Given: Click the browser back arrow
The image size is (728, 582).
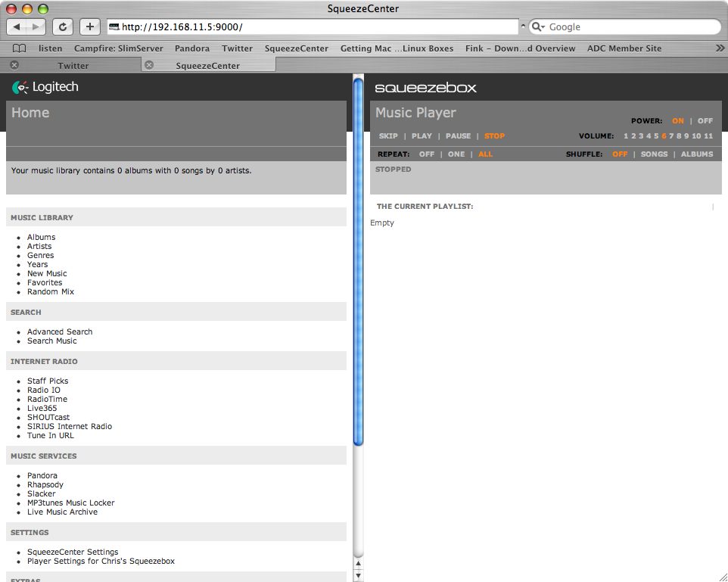Looking at the screenshot, I should tap(17, 26).
